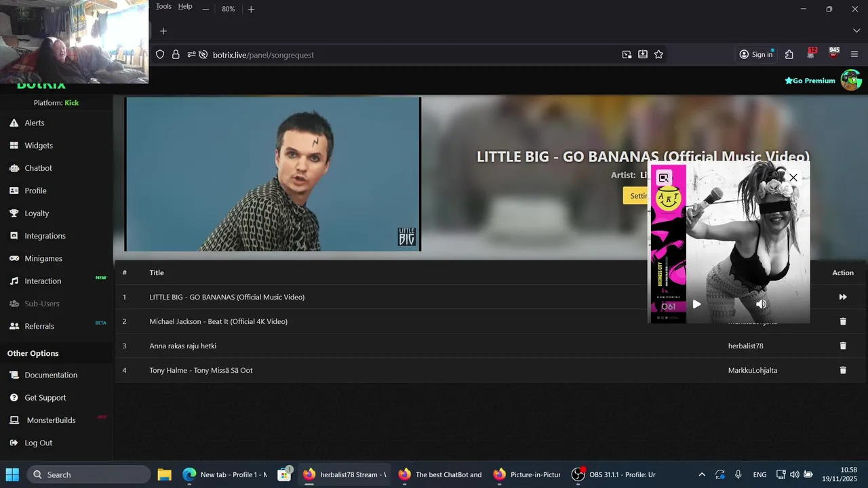This screenshot has height=488, width=868.
Task: Mute the picture-in-picture video sound
Action: tap(762, 304)
